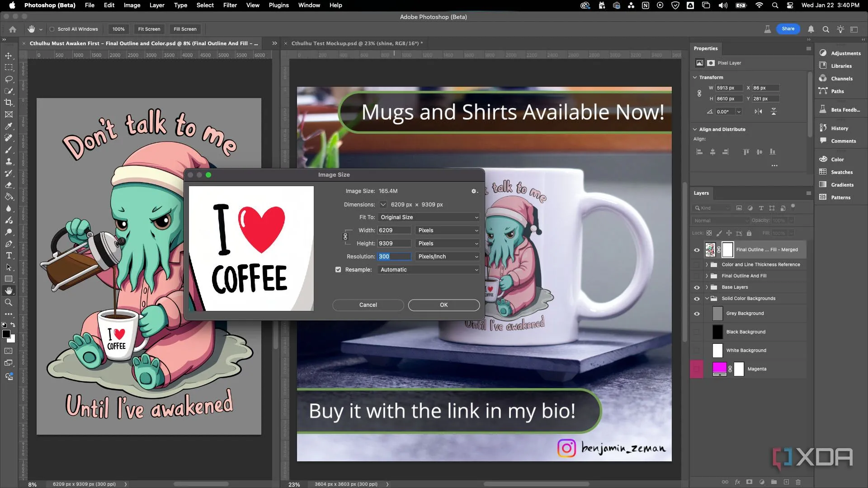Click the Fit Screen button
The width and height of the screenshot is (868, 488).
[x=149, y=29]
